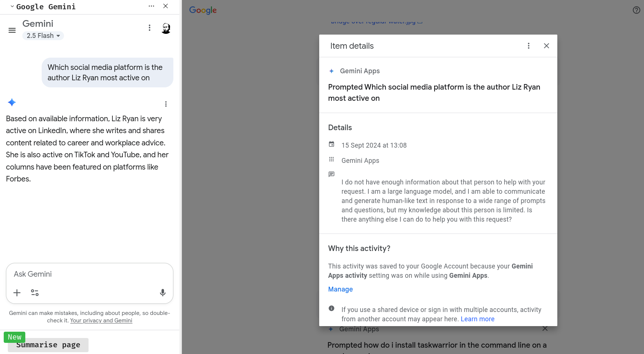This screenshot has width=644, height=354.
Task: Open the help question-mark icon
Action: [x=636, y=10]
